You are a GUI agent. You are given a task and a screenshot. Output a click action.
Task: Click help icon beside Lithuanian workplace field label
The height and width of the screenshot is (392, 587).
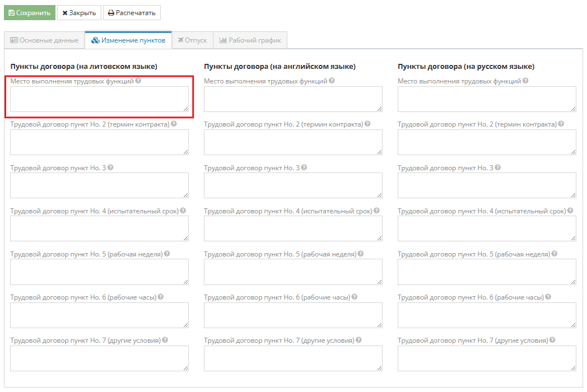(138, 81)
